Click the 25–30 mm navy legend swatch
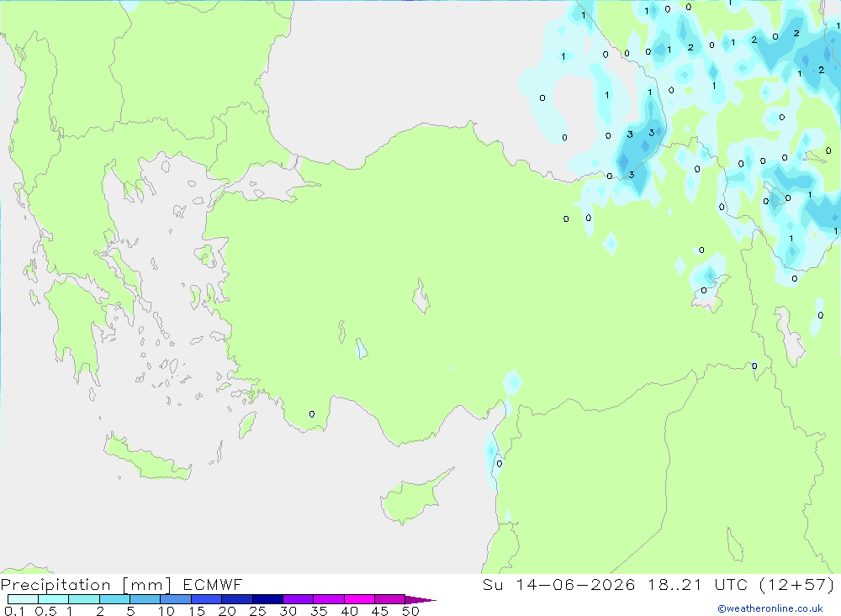Screen dimensions: 841x616 [x=267, y=599]
